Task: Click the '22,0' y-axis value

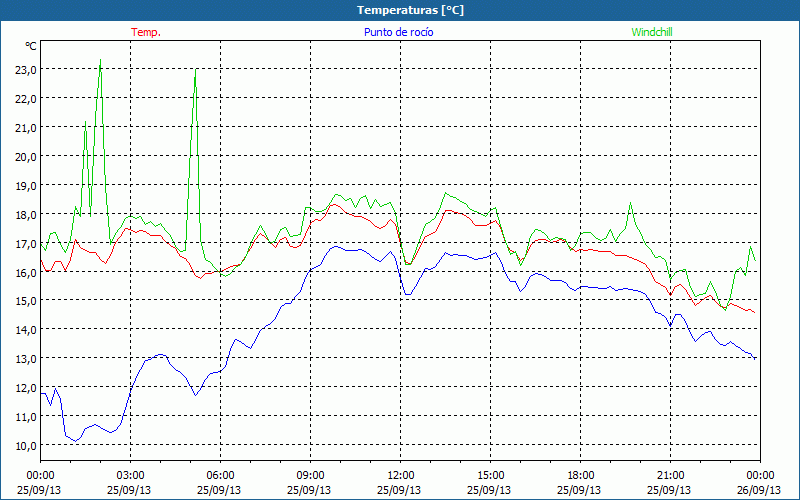Action: (x=26, y=99)
